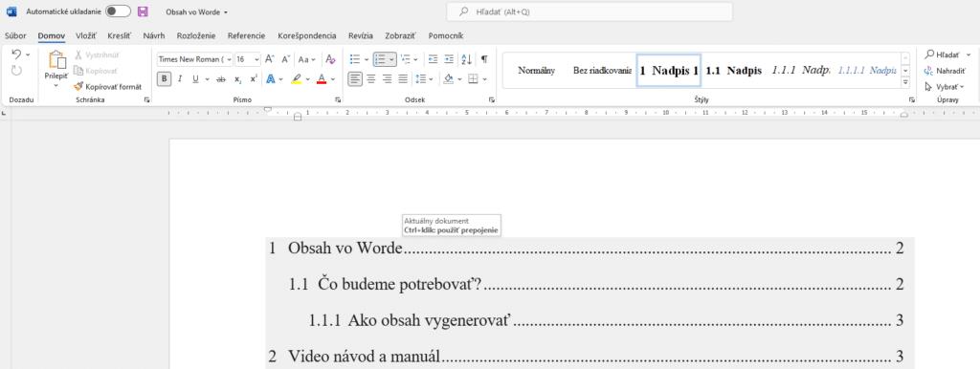
Task: Switch to the Zobraziť tab
Action: tap(401, 35)
